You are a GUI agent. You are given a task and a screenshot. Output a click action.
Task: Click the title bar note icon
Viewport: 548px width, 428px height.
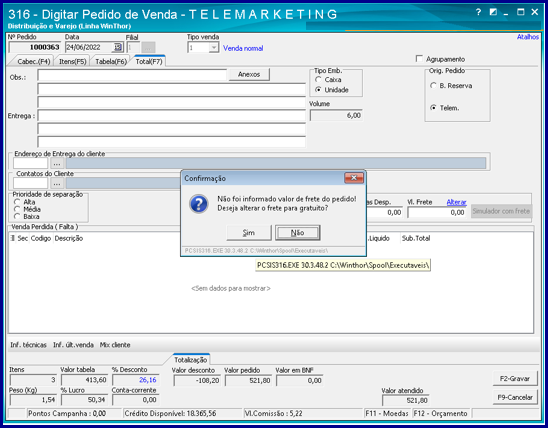493,12
